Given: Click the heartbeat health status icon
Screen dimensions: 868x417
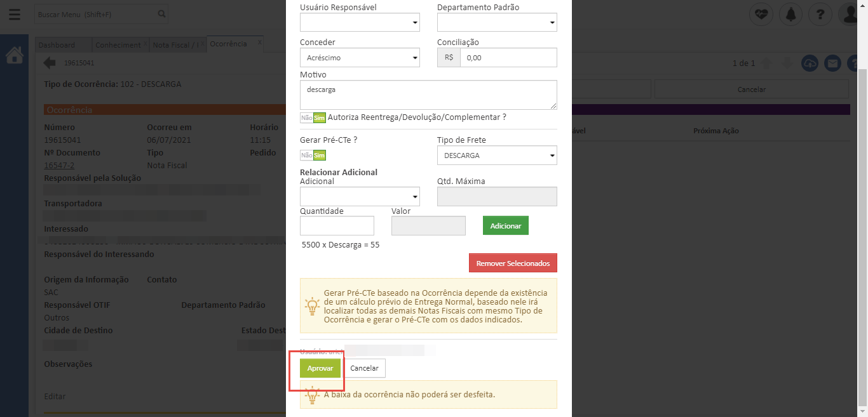Looking at the screenshot, I should click(x=761, y=14).
